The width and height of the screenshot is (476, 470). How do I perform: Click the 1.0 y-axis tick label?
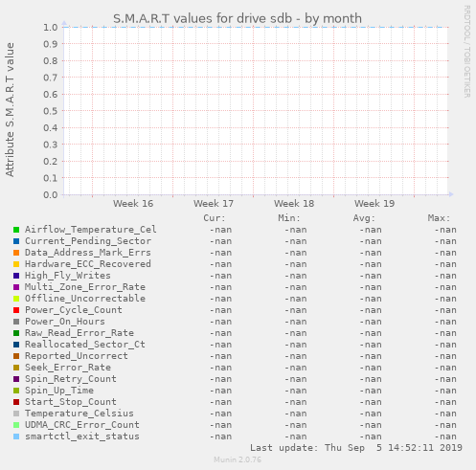(51, 27)
